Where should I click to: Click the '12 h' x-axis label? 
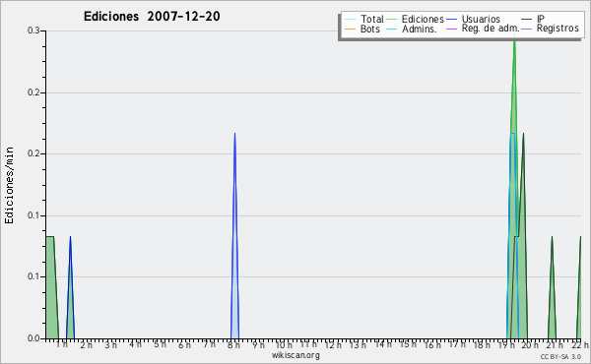[333, 344]
